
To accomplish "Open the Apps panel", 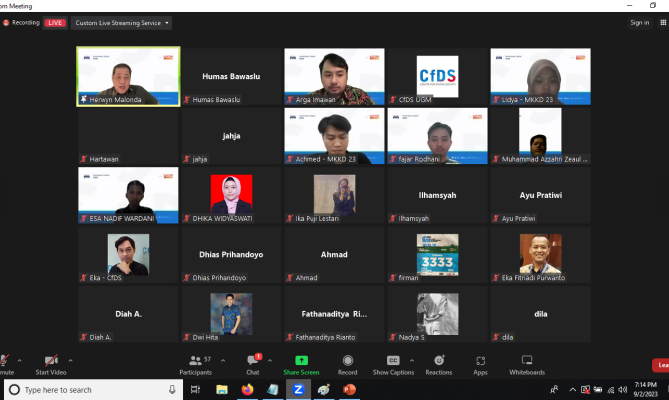I will 480,362.
